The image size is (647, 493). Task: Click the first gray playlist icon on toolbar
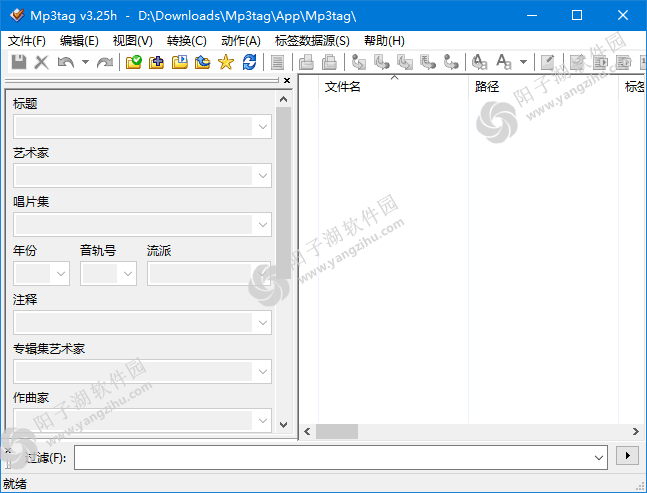[306, 62]
